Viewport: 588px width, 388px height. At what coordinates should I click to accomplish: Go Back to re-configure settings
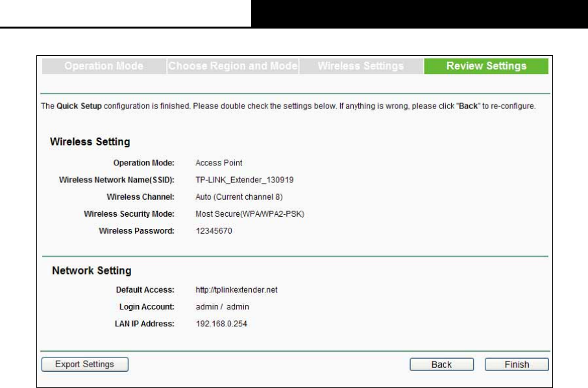tap(441, 365)
